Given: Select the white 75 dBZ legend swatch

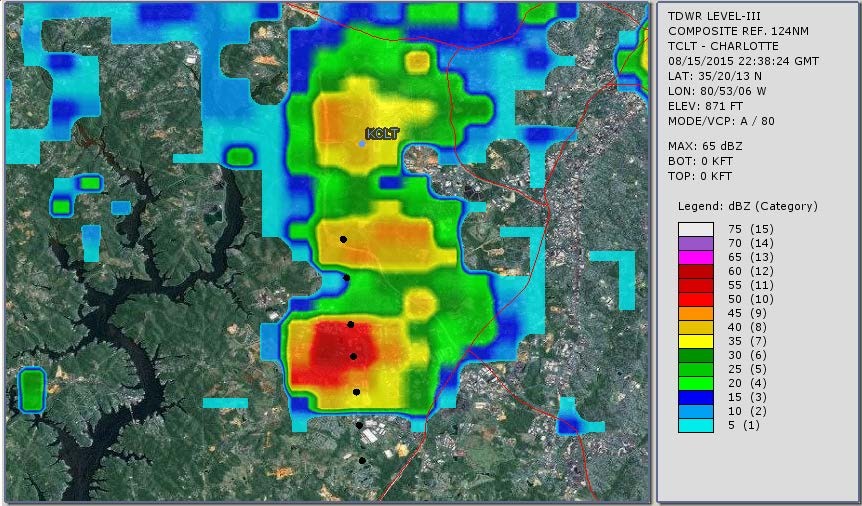Looking at the screenshot, I should (x=695, y=229).
